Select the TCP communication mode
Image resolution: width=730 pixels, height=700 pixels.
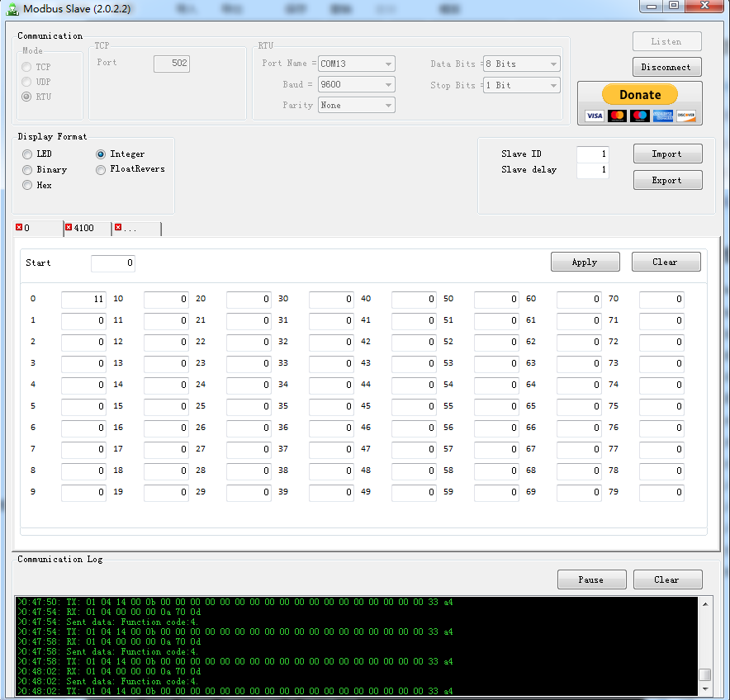pyautogui.click(x=26, y=68)
